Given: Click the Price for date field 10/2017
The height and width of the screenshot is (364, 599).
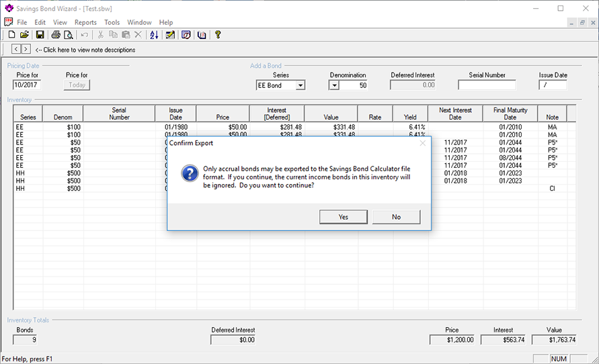Looking at the screenshot, I should pos(27,85).
